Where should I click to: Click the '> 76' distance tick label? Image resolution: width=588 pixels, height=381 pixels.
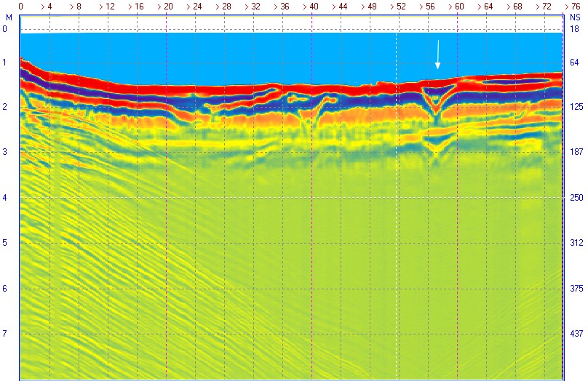(x=573, y=7)
